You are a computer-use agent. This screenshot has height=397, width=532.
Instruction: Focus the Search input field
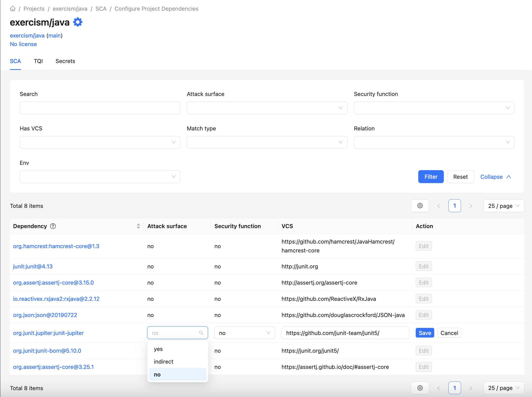(100, 108)
